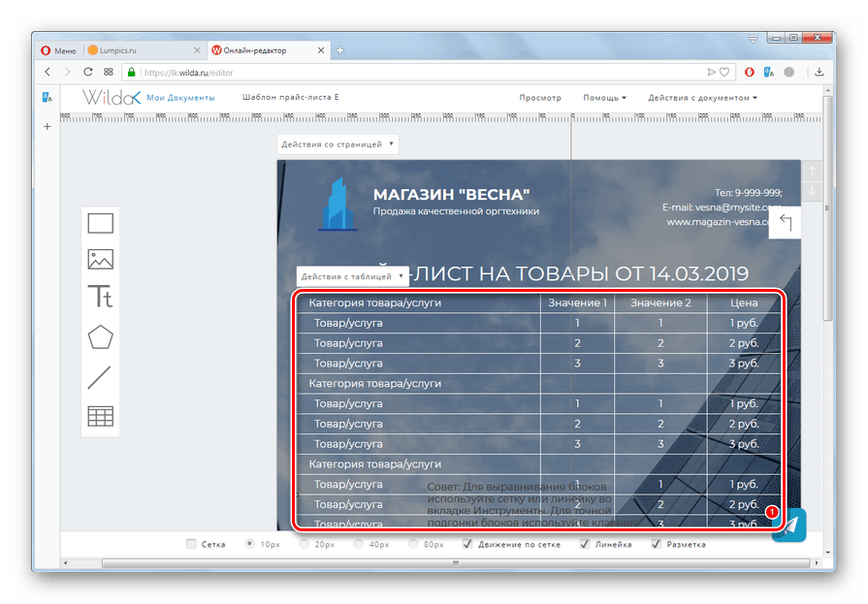The height and width of the screenshot is (604, 868).
Task: Switch to the Онлайн-редактор tab
Action: tap(268, 50)
